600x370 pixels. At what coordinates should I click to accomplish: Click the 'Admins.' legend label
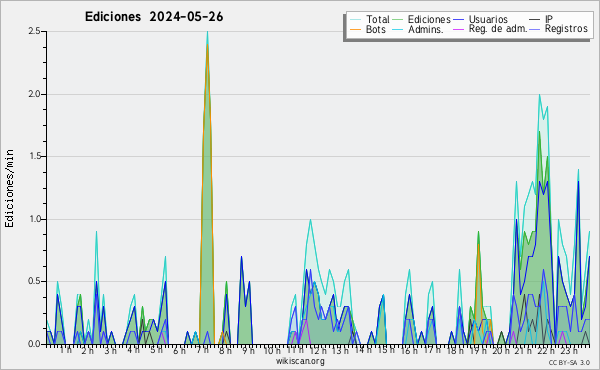click(426, 29)
